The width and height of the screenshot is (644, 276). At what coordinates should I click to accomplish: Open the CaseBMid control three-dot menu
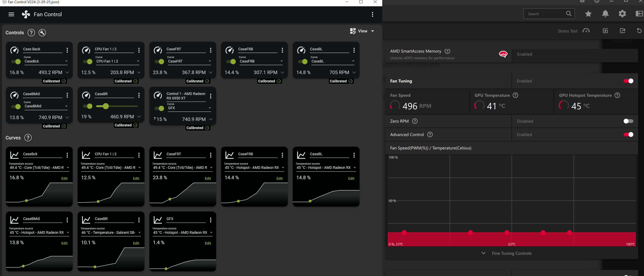pyautogui.click(x=67, y=95)
